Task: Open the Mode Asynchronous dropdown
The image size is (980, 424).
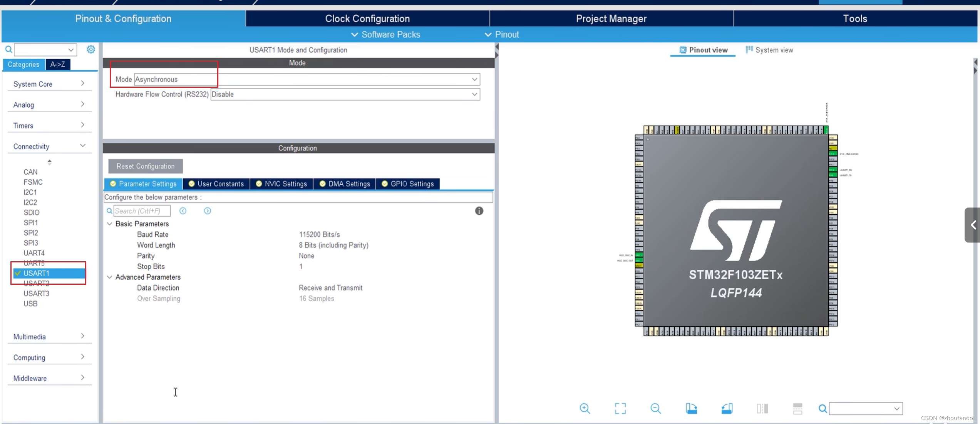Action: 474,79
